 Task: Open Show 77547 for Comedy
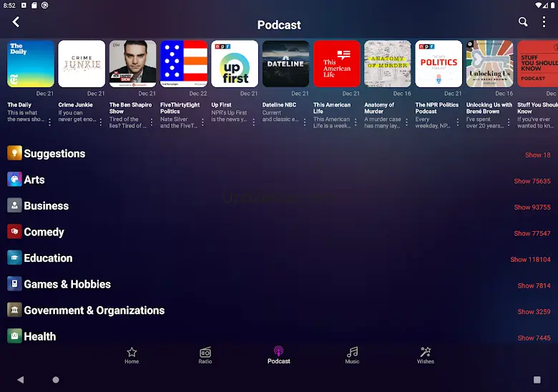pos(532,233)
